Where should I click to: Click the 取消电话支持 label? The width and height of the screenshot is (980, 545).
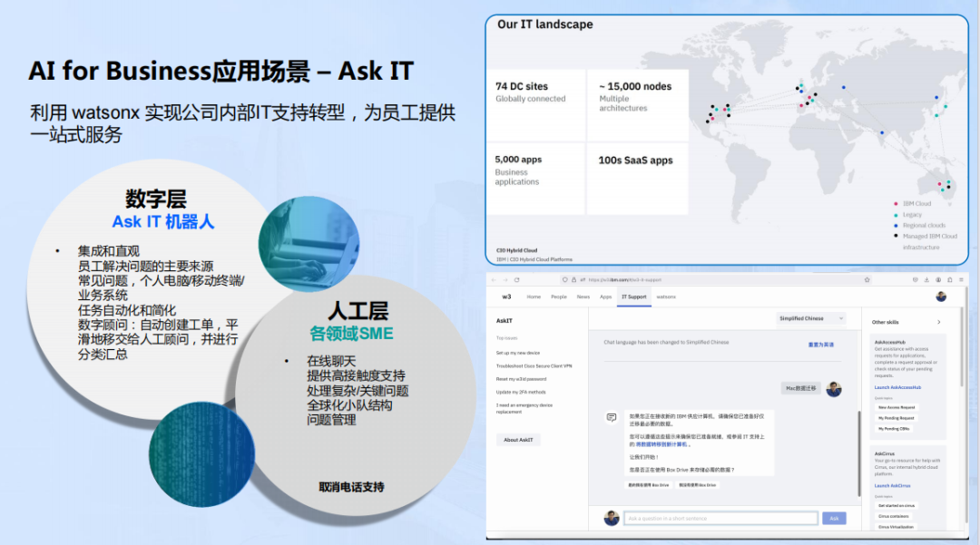click(x=351, y=487)
